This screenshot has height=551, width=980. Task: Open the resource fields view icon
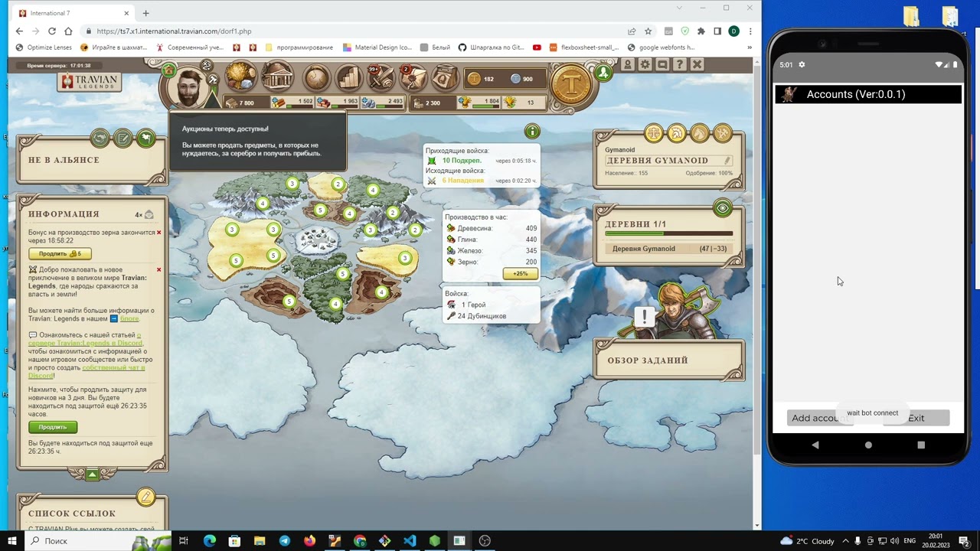click(x=240, y=77)
